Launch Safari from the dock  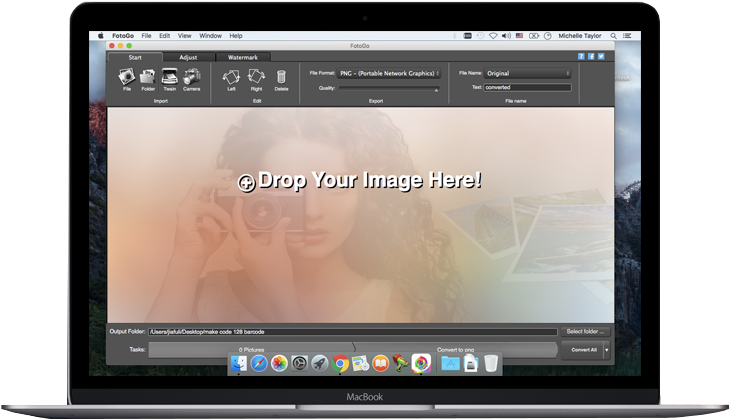tap(259, 363)
